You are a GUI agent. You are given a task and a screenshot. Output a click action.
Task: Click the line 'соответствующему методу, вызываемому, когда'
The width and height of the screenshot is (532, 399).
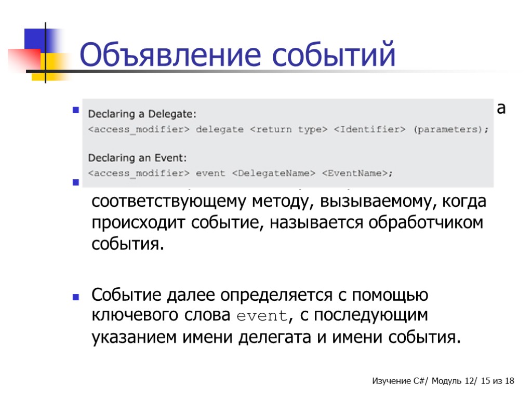pyautogui.click(x=289, y=202)
